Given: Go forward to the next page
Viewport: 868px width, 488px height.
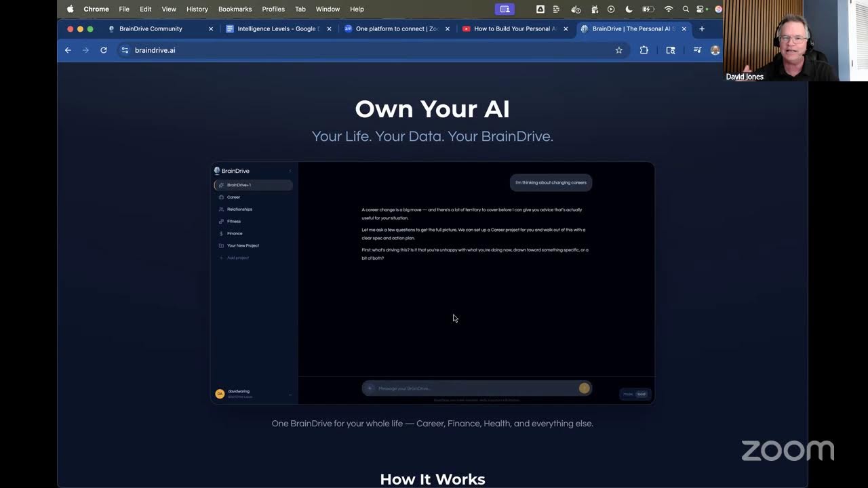Looking at the screenshot, I should 85,50.
